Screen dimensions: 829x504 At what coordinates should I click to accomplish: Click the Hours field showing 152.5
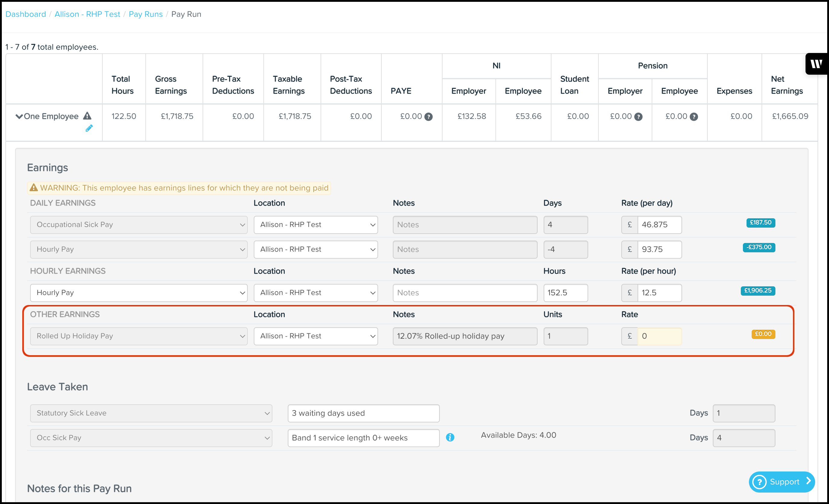[565, 293]
